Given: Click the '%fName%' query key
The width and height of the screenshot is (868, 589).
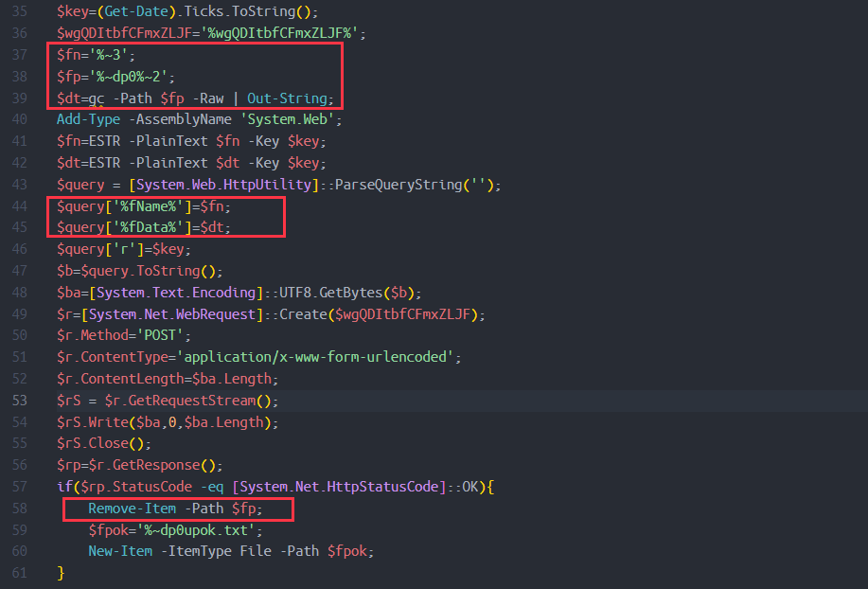Looking at the screenshot, I should click(149, 206).
